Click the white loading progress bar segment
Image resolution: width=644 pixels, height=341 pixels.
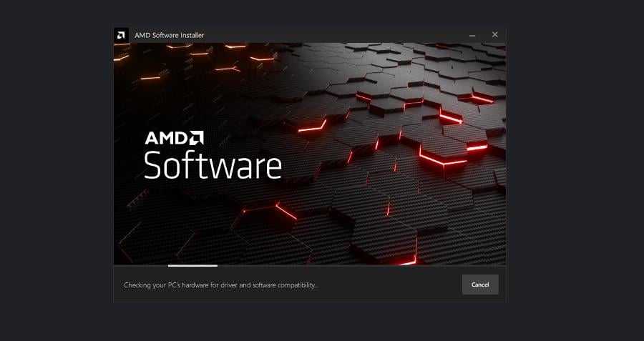point(192,266)
